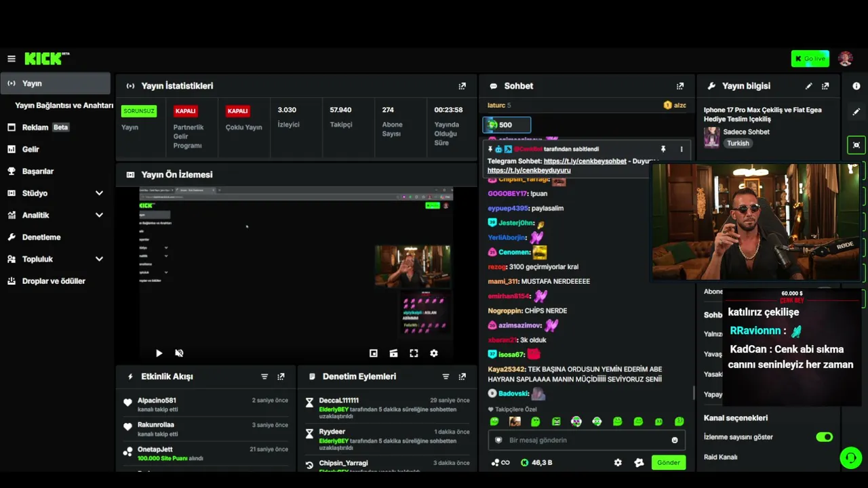The height and width of the screenshot is (488, 868).
Task: Click Alpacino581 in the activity feed
Action: 157,401
